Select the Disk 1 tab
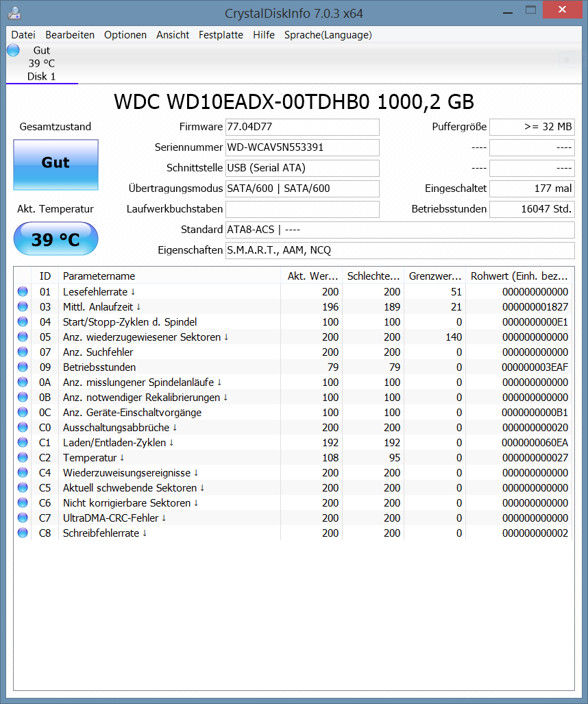588x704 pixels. pos(42,63)
